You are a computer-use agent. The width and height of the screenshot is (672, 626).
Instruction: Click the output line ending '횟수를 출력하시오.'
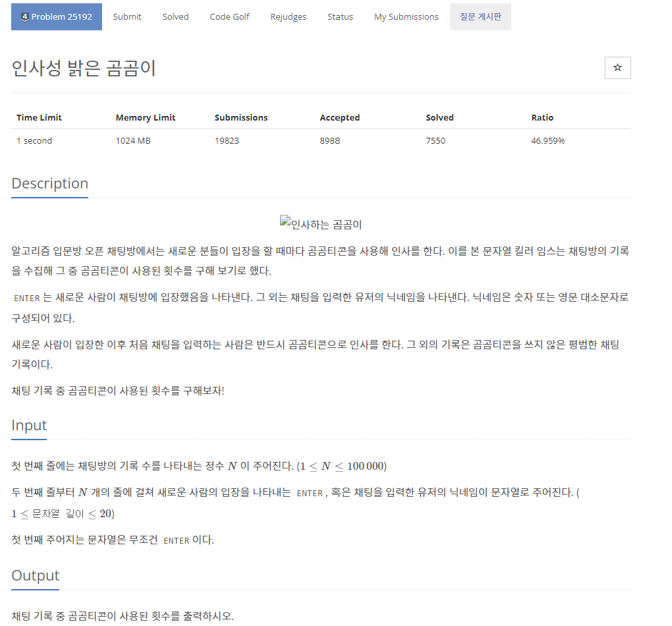(x=123, y=616)
